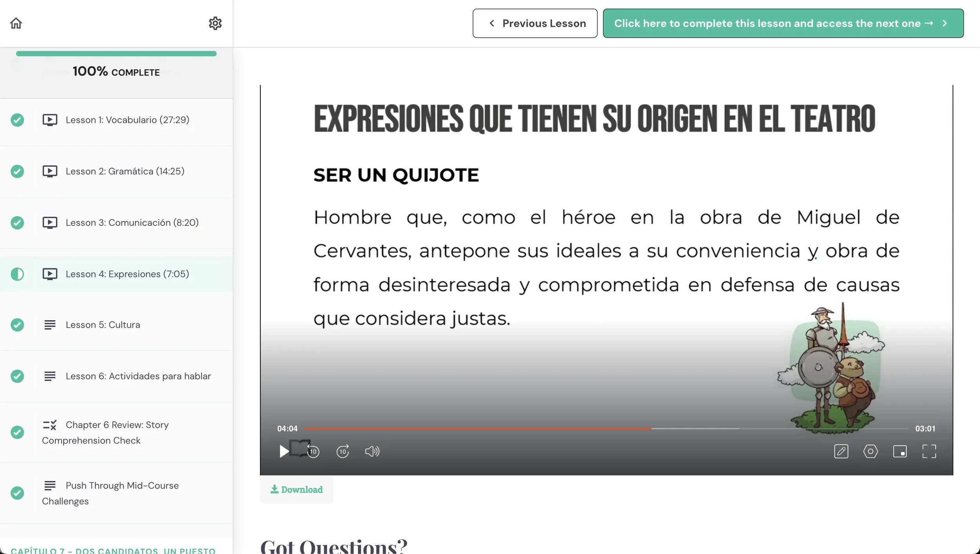Skip forward 10 seconds
This screenshot has width=980, height=554.
click(x=343, y=451)
